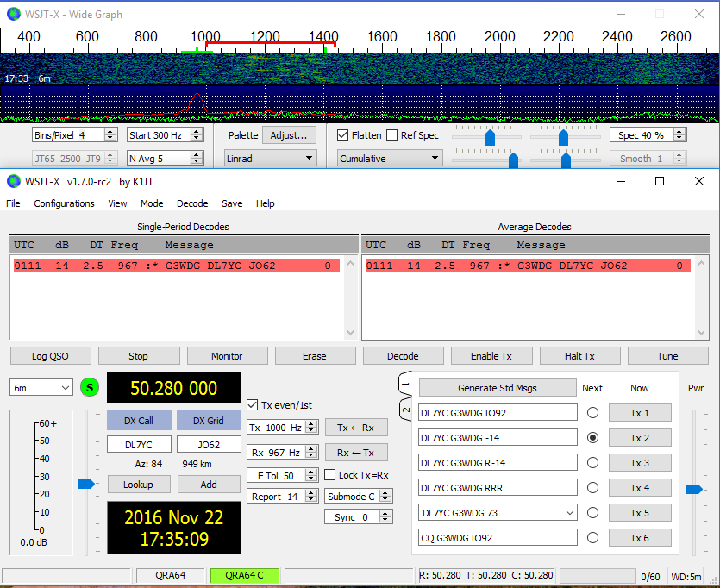
Task: Select Next radio for Tx 3 message
Action: [x=592, y=463]
